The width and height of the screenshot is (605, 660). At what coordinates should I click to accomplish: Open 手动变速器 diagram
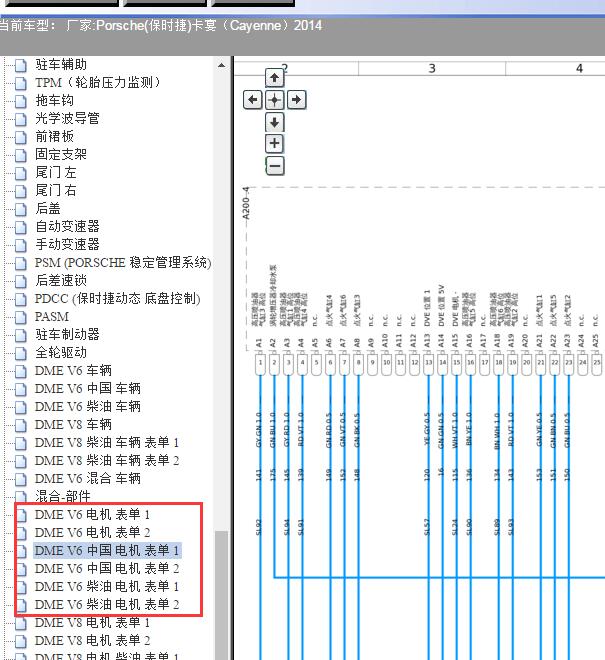click(x=67, y=245)
